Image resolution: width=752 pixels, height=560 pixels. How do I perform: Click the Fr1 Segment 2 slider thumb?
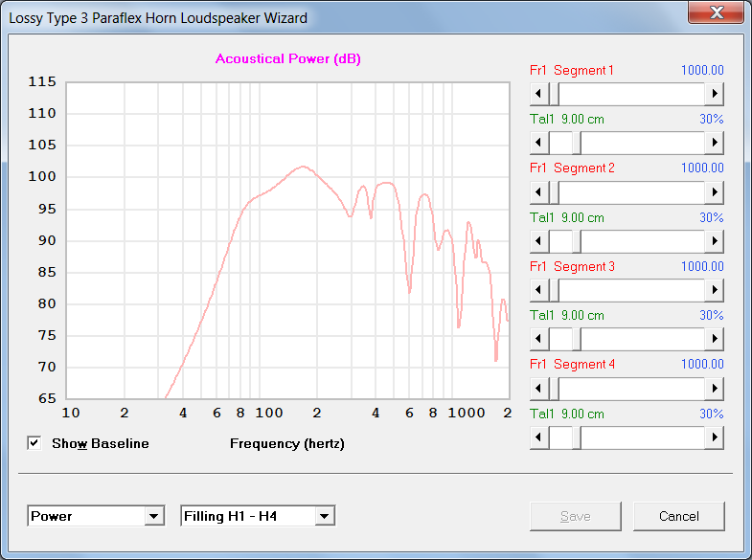pyautogui.click(x=554, y=192)
